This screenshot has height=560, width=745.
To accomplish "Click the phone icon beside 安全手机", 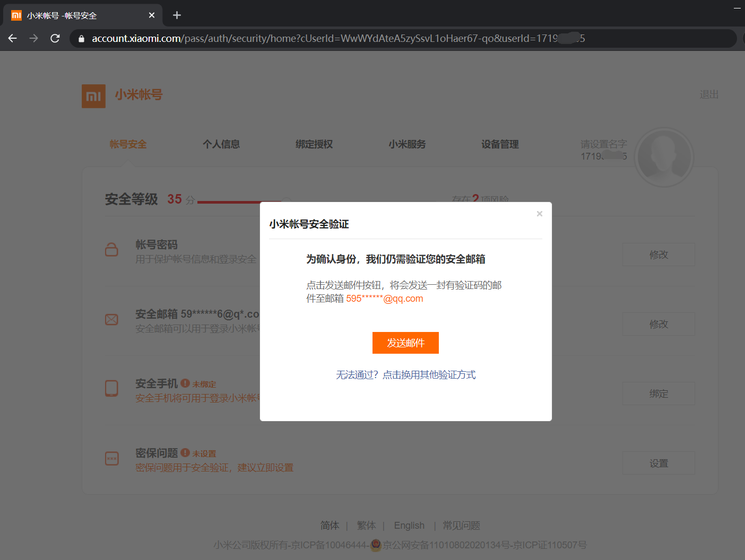I will click(x=111, y=388).
